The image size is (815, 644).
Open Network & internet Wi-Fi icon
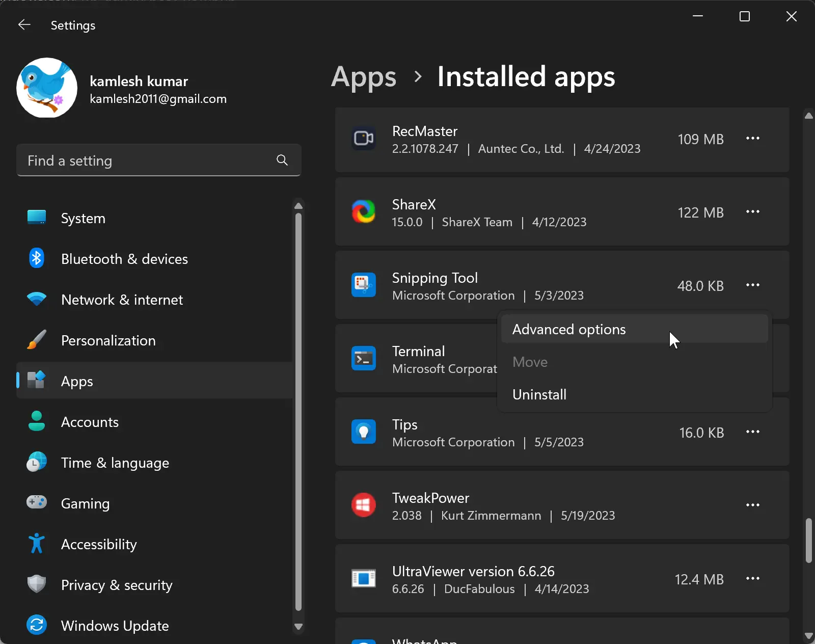[36, 299]
